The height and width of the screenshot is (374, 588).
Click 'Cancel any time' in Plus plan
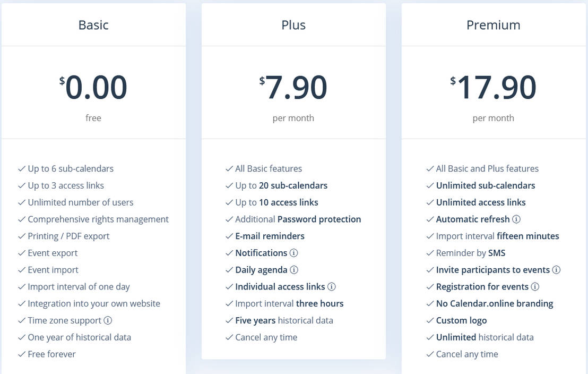point(266,337)
